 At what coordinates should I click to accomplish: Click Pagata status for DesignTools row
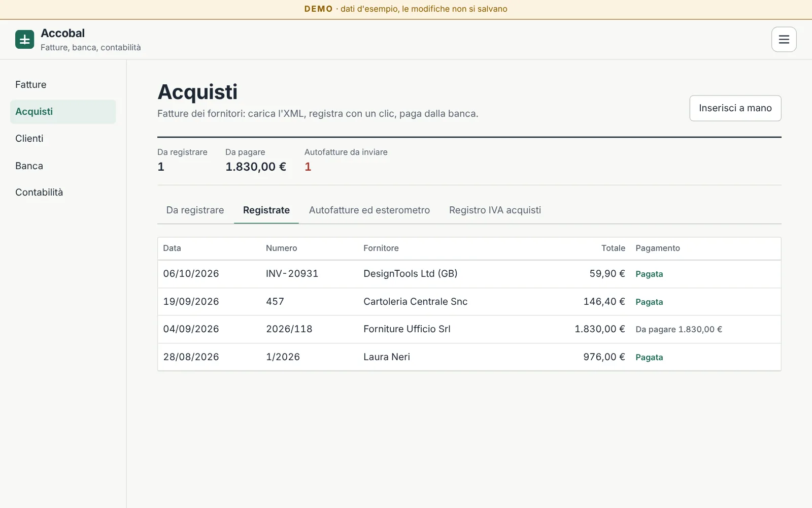649,274
